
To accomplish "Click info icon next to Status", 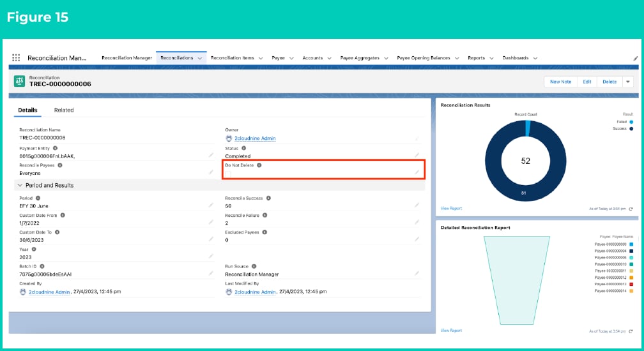I will point(243,148).
